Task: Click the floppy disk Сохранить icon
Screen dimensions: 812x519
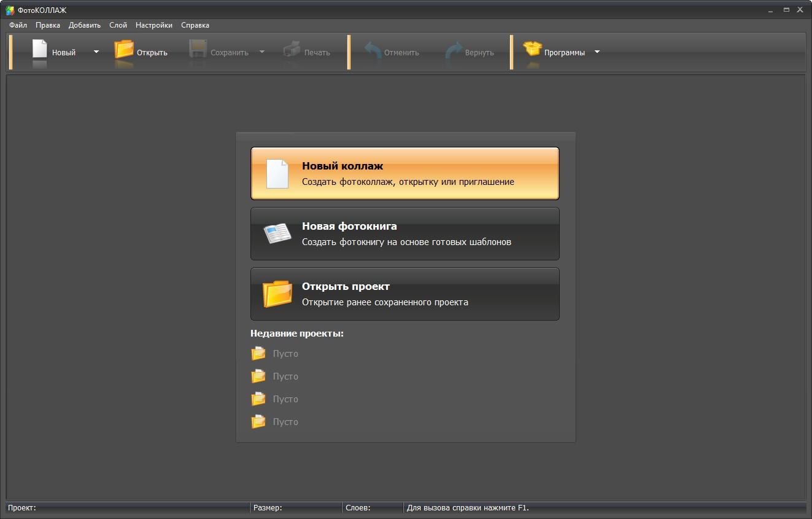Action: click(x=198, y=49)
